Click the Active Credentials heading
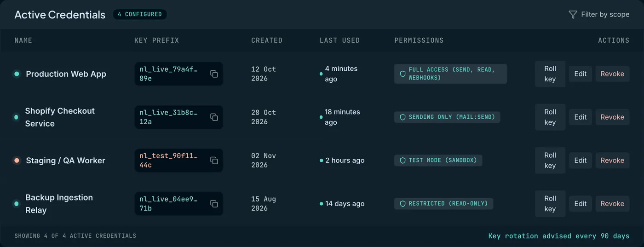Image resolution: width=644 pixels, height=247 pixels. tap(60, 15)
